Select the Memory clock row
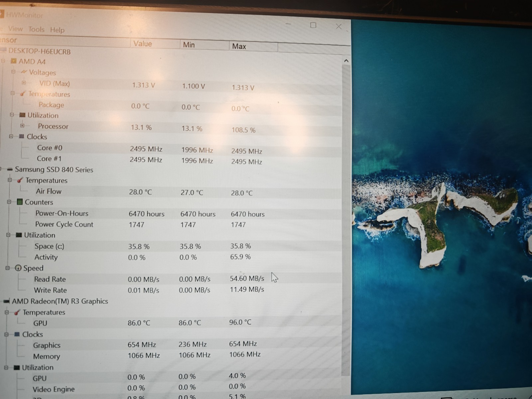This screenshot has width=532, height=399. (171, 356)
